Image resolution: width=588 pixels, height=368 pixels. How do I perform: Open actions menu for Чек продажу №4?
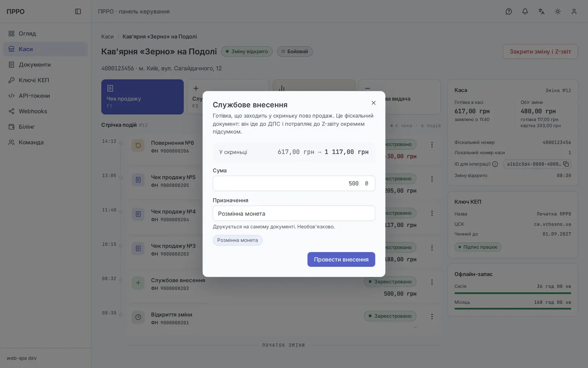point(432,213)
